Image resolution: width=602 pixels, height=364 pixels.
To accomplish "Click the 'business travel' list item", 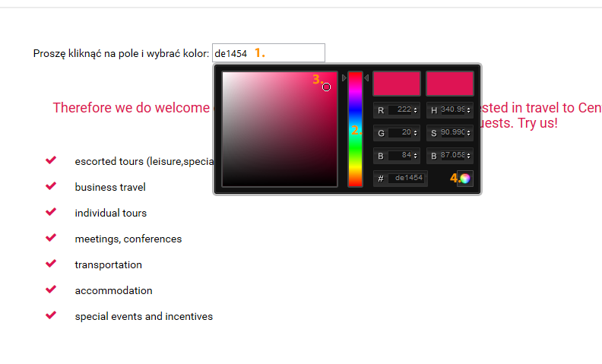I will pos(110,188).
